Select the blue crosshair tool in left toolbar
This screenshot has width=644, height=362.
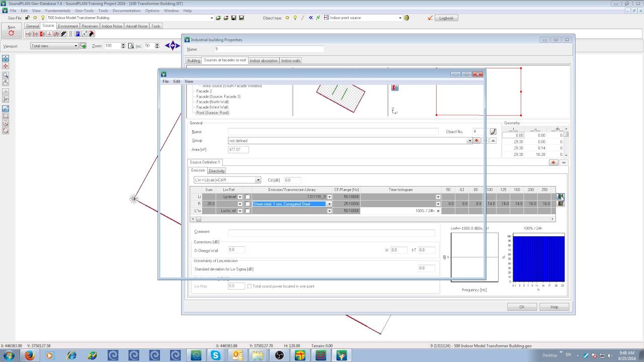point(6,59)
